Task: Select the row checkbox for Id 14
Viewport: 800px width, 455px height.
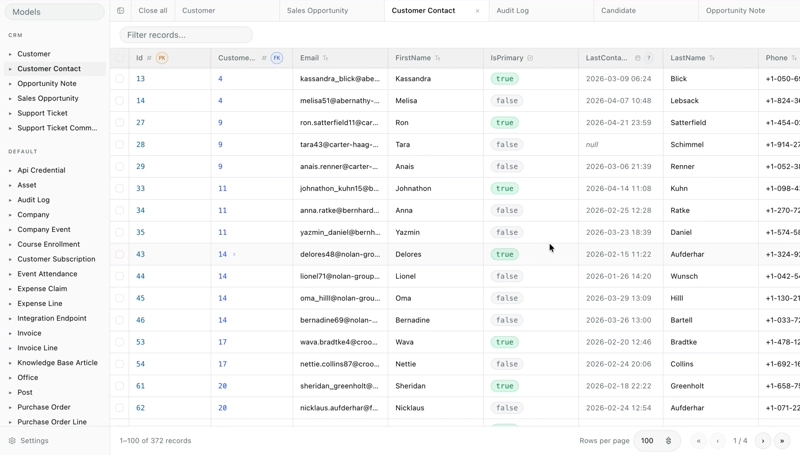Action: (x=119, y=100)
